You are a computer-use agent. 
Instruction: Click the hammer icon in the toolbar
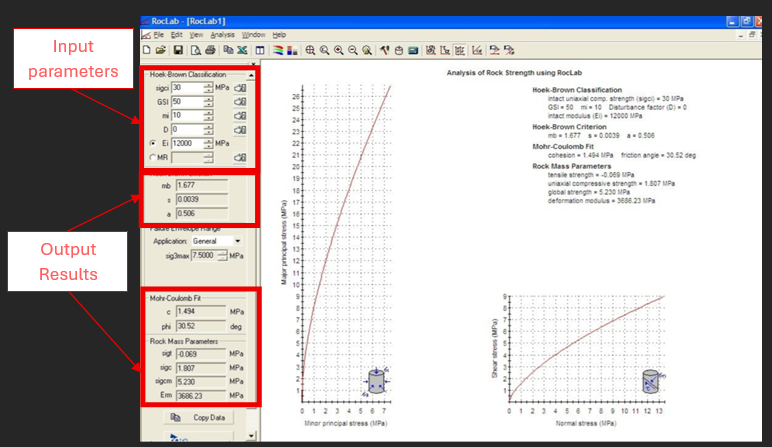pos(385,50)
